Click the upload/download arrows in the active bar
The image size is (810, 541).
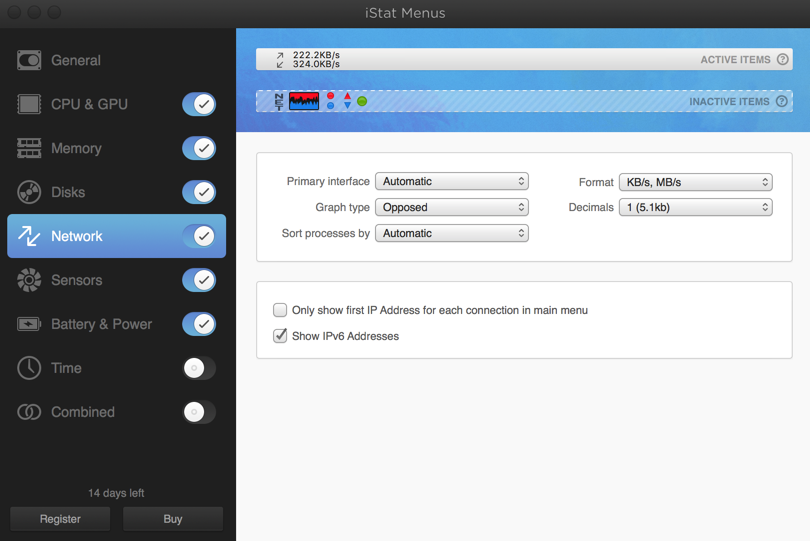(x=279, y=60)
